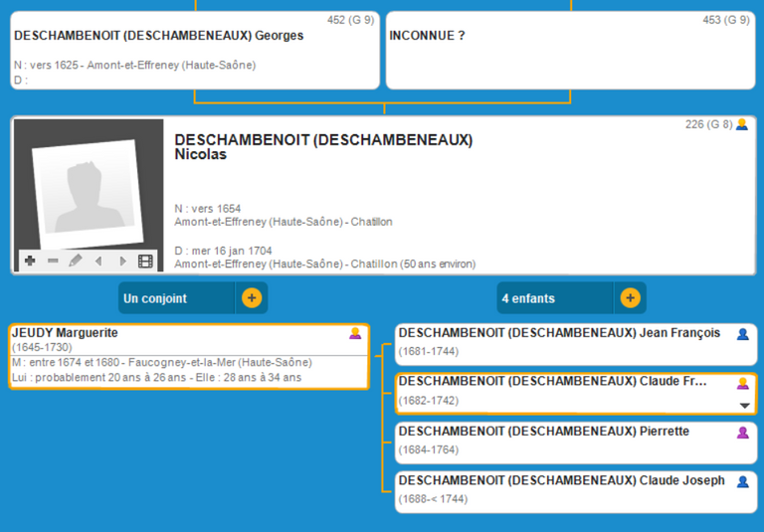This screenshot has width=764, height=532.
Task: Open child Pierrette (1684-1764) card
Action: (x=562, y=442)
